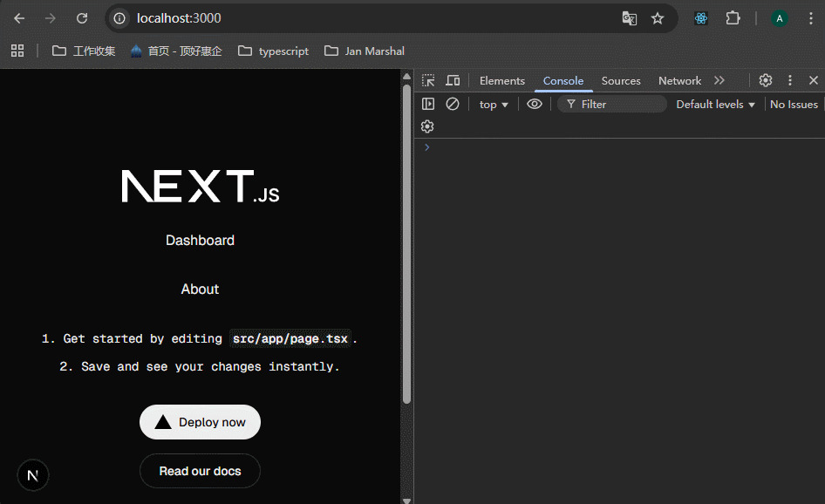Bookmark this page with star icon
Viewport: 825px width, 504px height.
(x=658, y=18)
